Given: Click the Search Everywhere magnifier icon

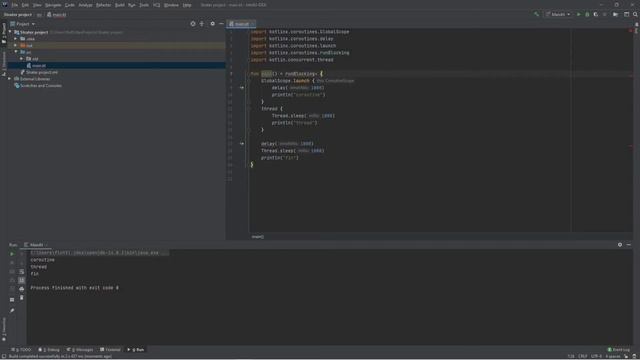Looking at the screenshot, I should coord(635,14).
